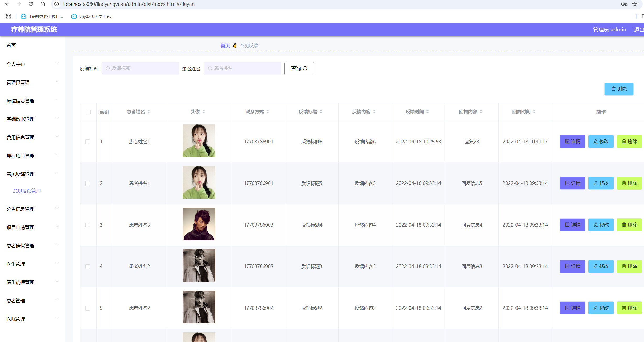Click the trash icon on top batch 删除 button

pyautogui.click(x=613, y=89)
